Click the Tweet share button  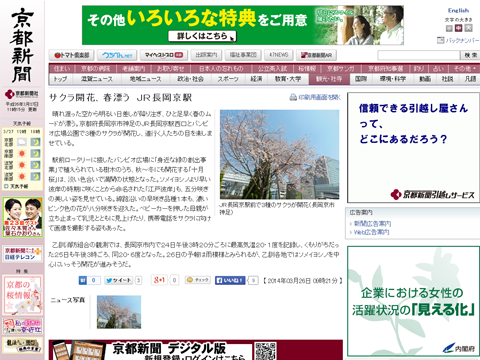(119, 280)
